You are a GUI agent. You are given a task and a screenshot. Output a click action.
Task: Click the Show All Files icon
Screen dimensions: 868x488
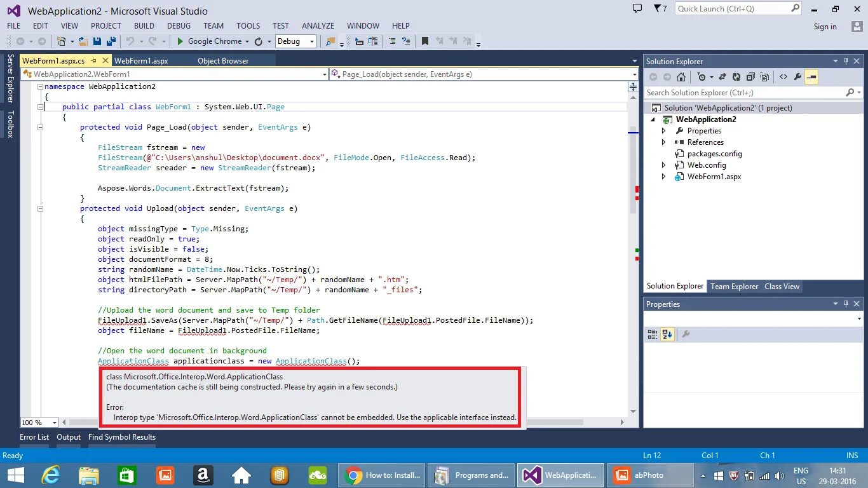click(x=764, y=77)
